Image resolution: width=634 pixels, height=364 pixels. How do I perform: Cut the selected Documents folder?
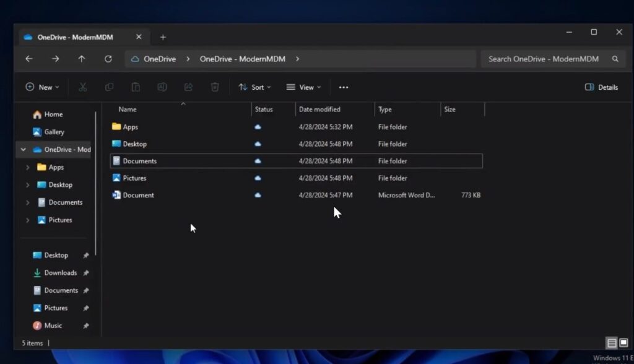[83, 87]
